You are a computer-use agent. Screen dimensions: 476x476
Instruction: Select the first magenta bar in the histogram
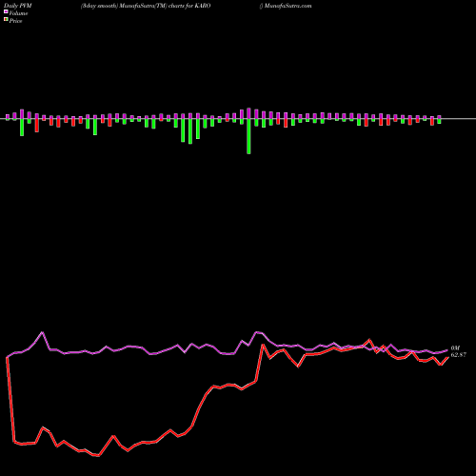click(8, 117)
